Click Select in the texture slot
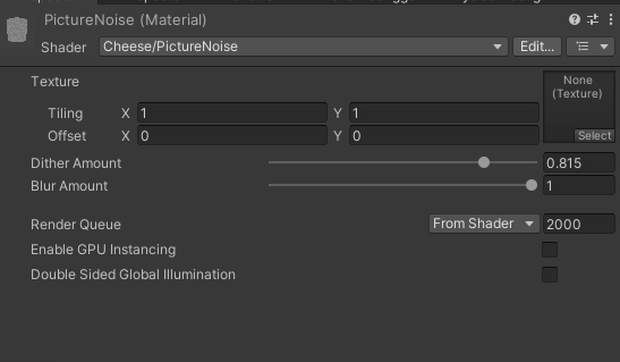 pyautogui.click(x=594, y=136)
